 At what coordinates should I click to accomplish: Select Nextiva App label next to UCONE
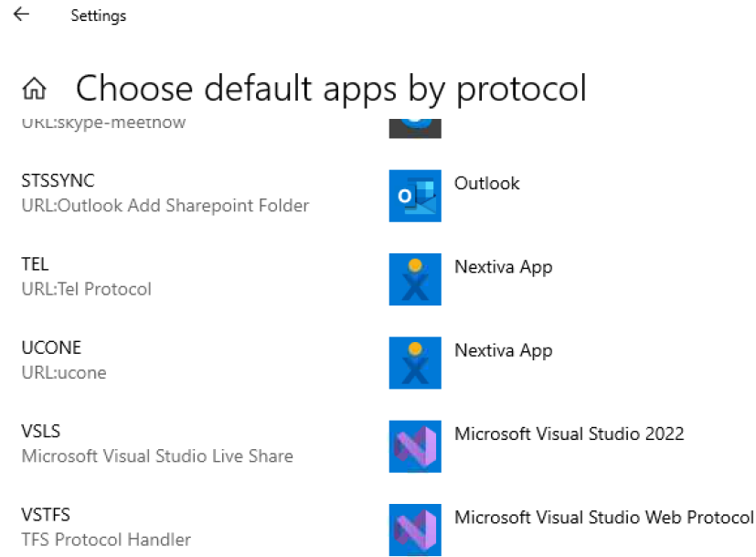click(504, 350)
